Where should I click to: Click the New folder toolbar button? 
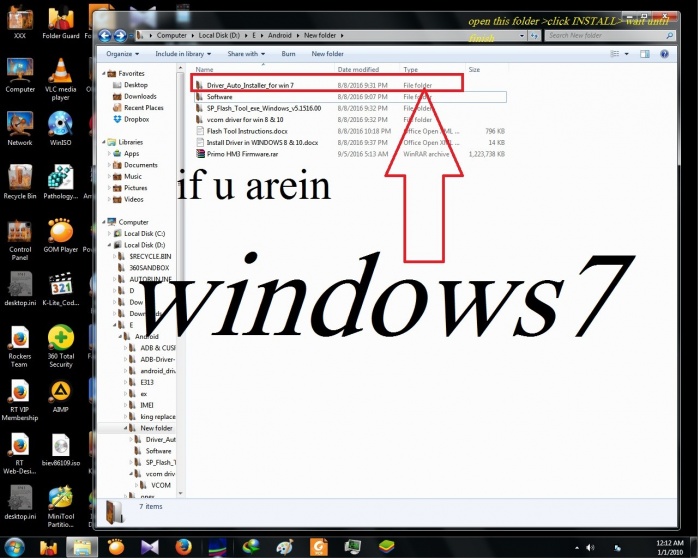click(x=328, y=54)
